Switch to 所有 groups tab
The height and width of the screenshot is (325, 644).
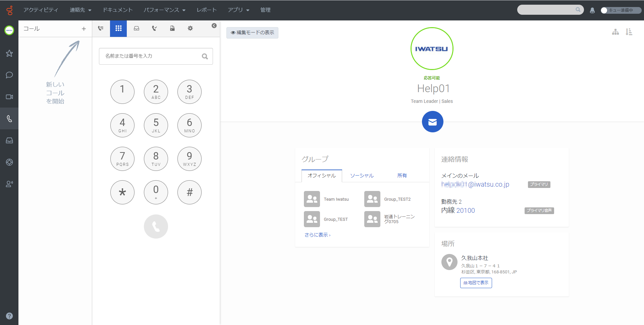tap(402, 176)
